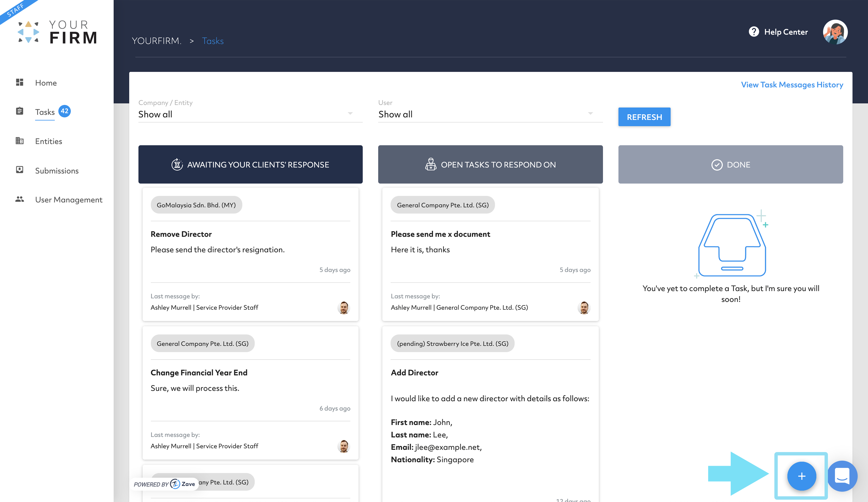Click the Company / Entity dropdown arrow
This screenshot has width=868, height=502.
click(350, 113)
